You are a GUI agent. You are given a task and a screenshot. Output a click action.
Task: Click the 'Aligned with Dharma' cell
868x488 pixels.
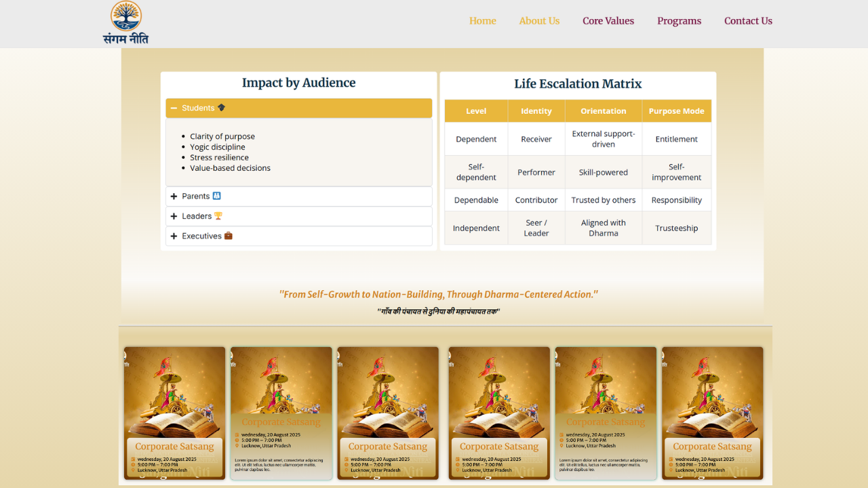[604, 228]
